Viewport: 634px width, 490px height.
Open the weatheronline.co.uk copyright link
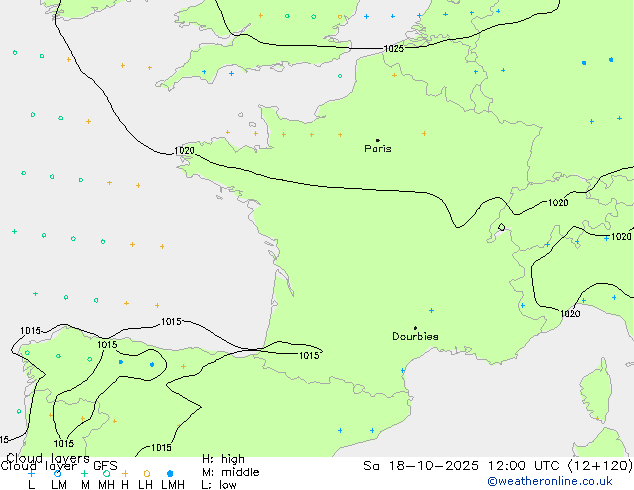pyautogui.click(x=550, y=481)
